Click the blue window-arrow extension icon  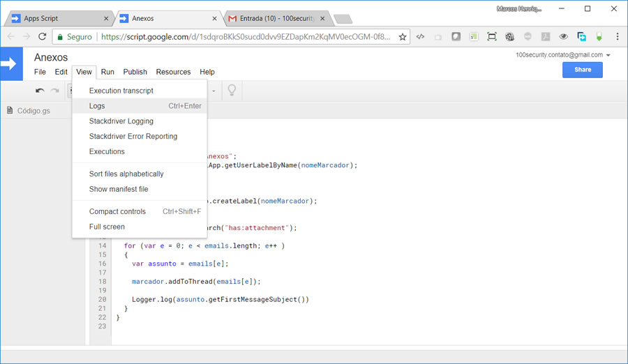coord(581,36)
